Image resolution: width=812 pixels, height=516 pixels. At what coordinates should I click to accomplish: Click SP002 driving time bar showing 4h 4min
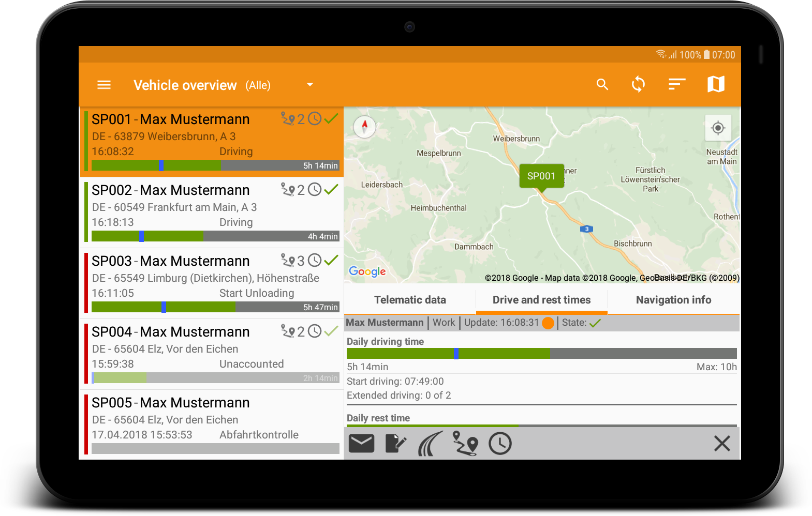[x=215, y=236]
